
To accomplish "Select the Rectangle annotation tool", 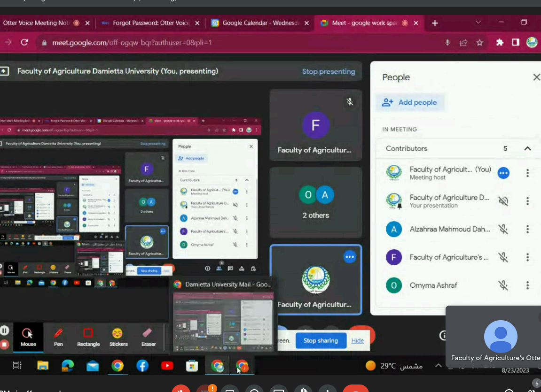I will tap(88, 337).
